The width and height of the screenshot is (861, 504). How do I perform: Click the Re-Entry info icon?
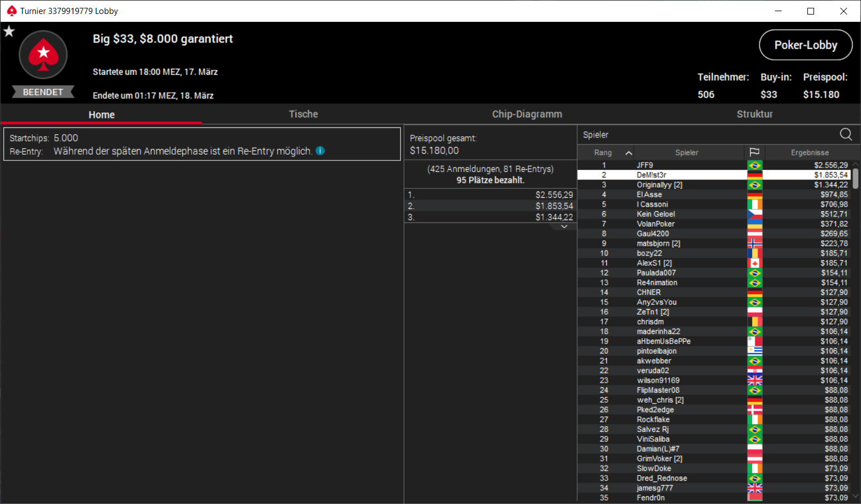tap(320, 151)
